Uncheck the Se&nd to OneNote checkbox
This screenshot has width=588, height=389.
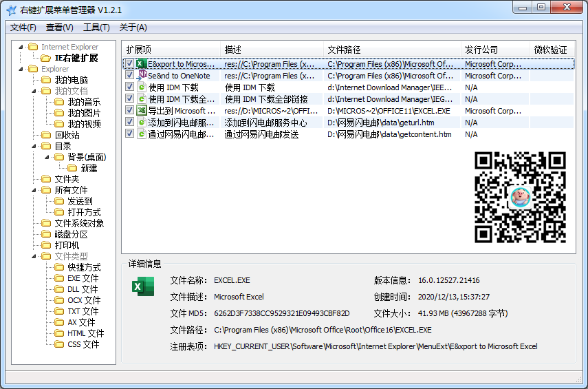point(129,75)
